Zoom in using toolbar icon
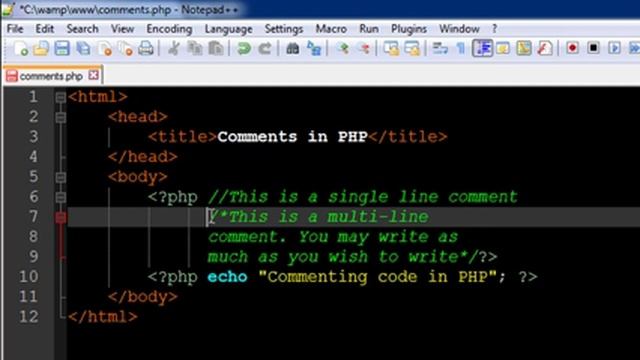640x360 pixels. point(342,49)
